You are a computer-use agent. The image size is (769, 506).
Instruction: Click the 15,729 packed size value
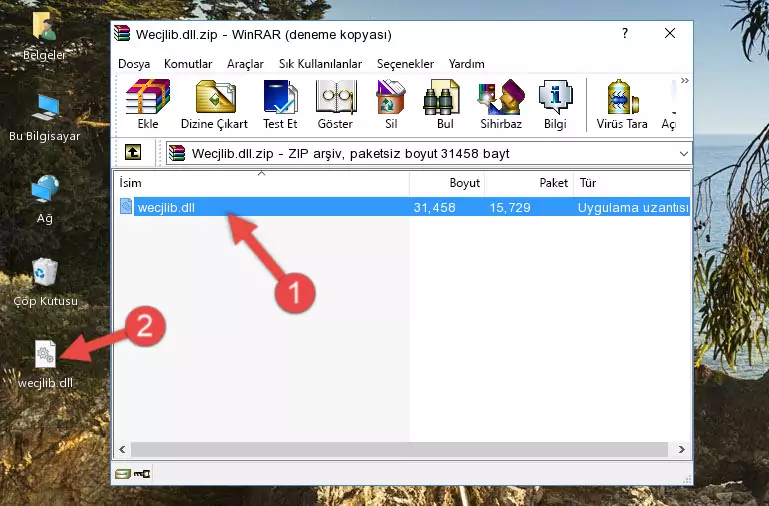point(510,207)
